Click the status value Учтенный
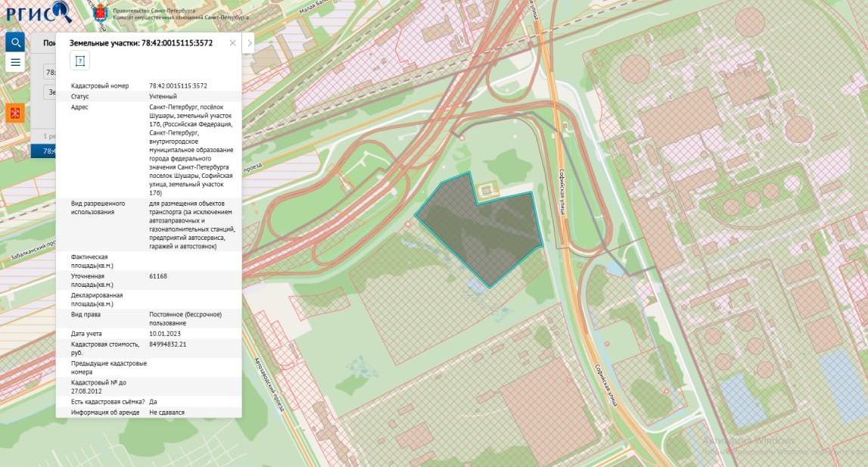868x467 pixels. pos(163,96)
